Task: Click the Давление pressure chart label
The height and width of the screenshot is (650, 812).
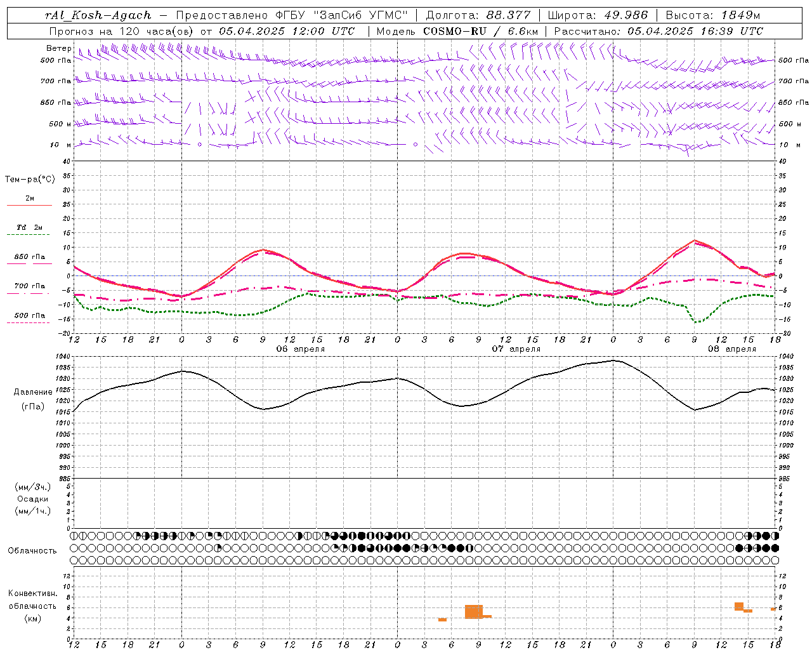Action: tap(33, 392)
